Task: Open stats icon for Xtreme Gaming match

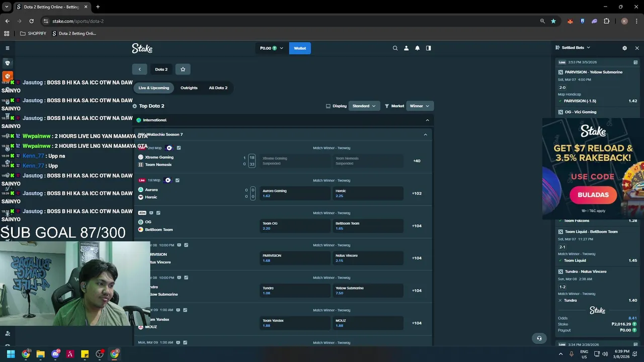Action: tap(179, 148)
